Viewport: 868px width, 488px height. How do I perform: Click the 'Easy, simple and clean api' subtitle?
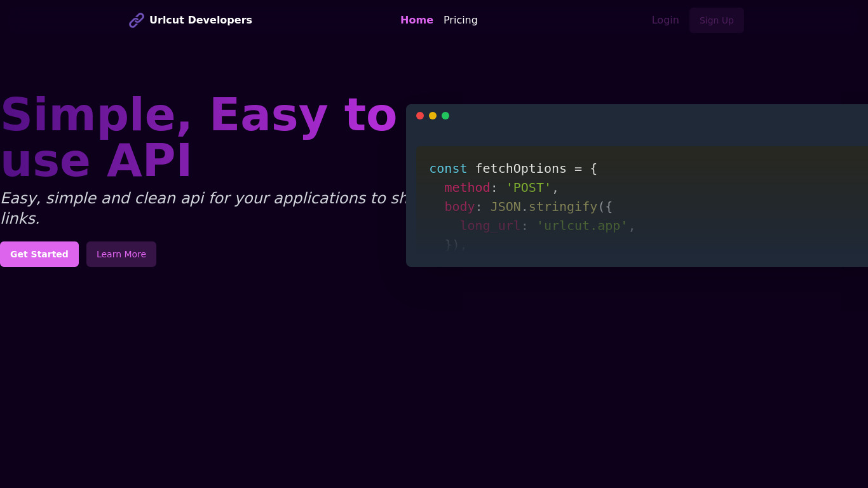click(x=203, y=208)
